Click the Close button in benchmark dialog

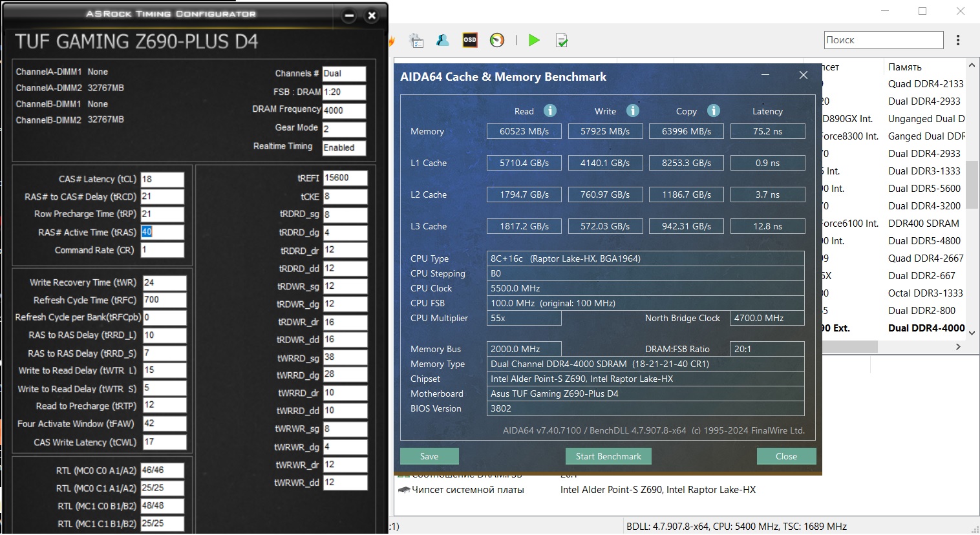tap(786, 456)
